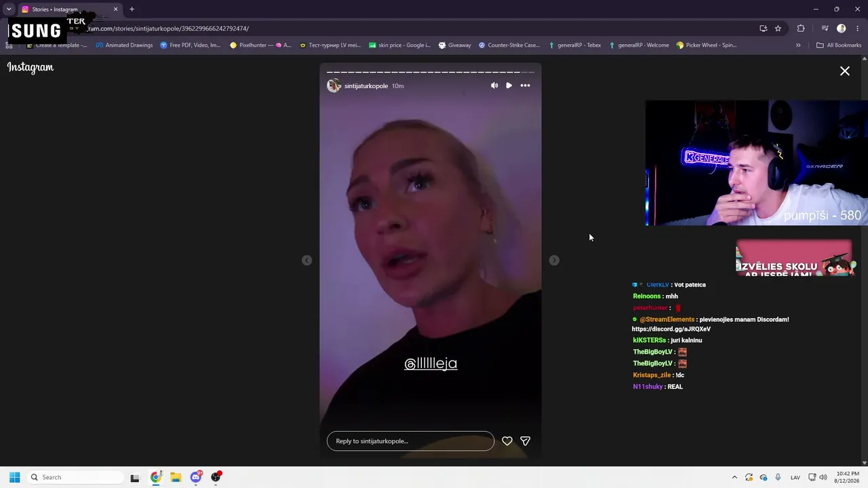Open the story more options menu
The height and width of the screenshot is (488, 868).
525,85
